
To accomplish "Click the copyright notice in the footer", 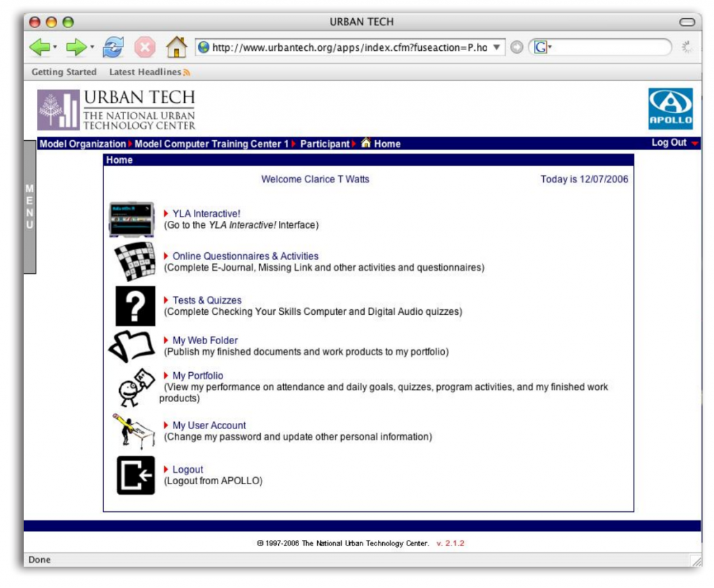I will click(343, 543).
